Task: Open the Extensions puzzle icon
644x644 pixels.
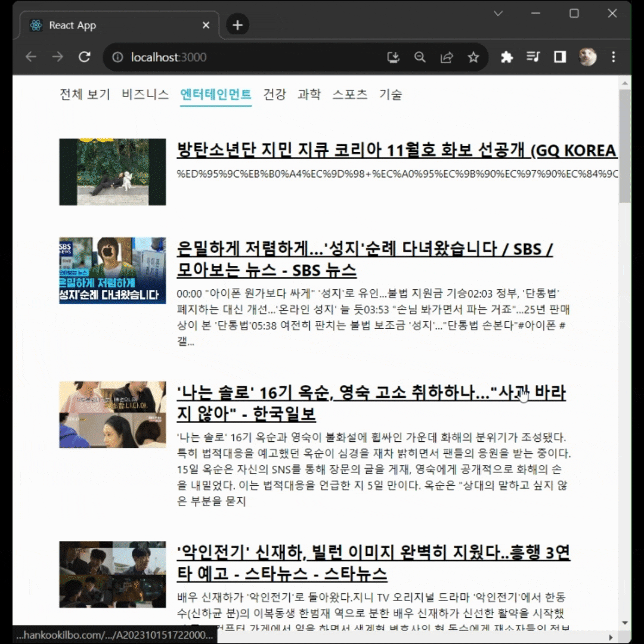Action: 507,57
